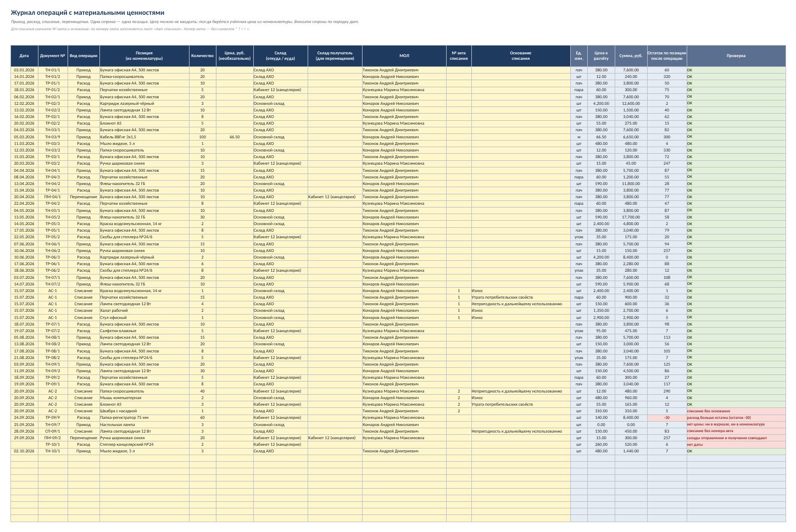Click the empty date cell for 'ТР-10/1'
The width and height of the screenshot is (796, 532).
pos(24,445)
